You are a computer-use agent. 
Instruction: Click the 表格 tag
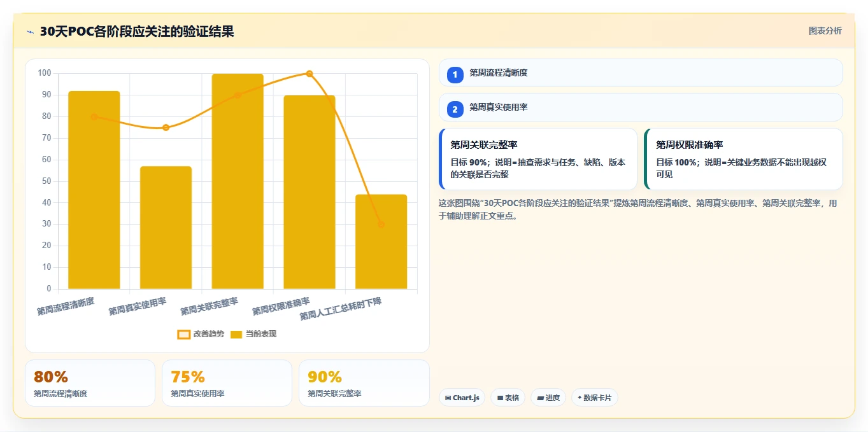508,398
